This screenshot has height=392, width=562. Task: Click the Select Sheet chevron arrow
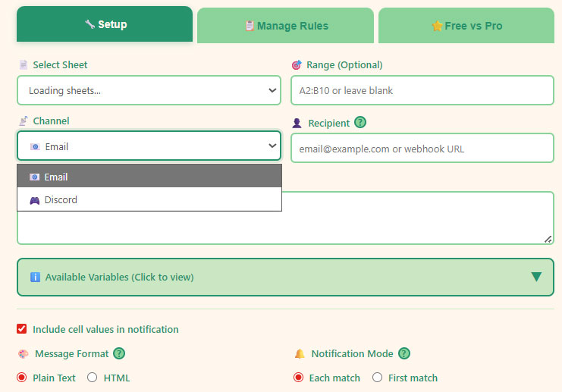pos(272,90)
